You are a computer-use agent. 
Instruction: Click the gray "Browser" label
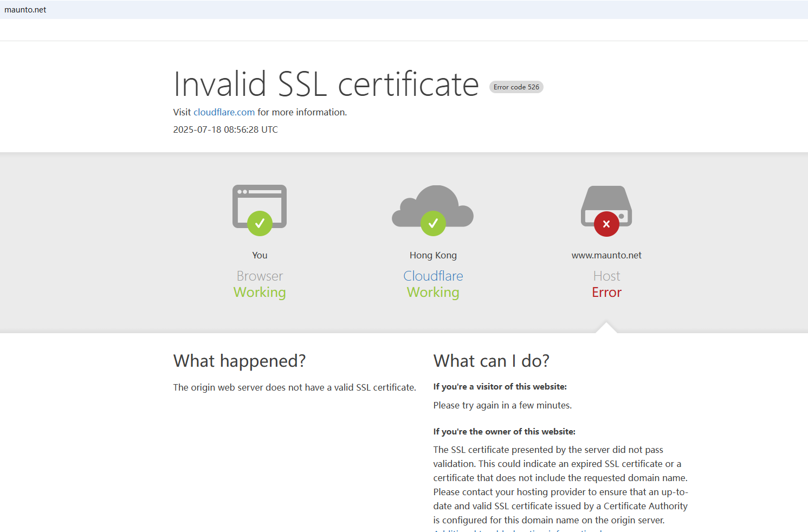coord(260,276)
